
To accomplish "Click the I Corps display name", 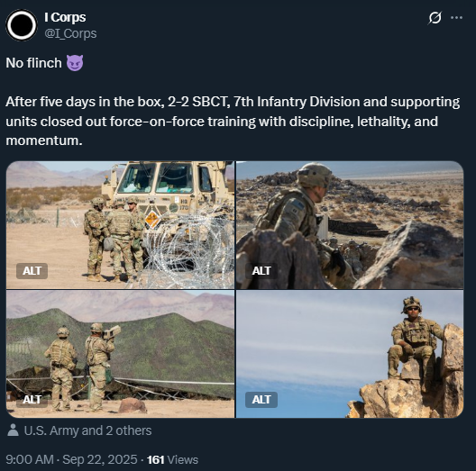I will coord(65,17).
